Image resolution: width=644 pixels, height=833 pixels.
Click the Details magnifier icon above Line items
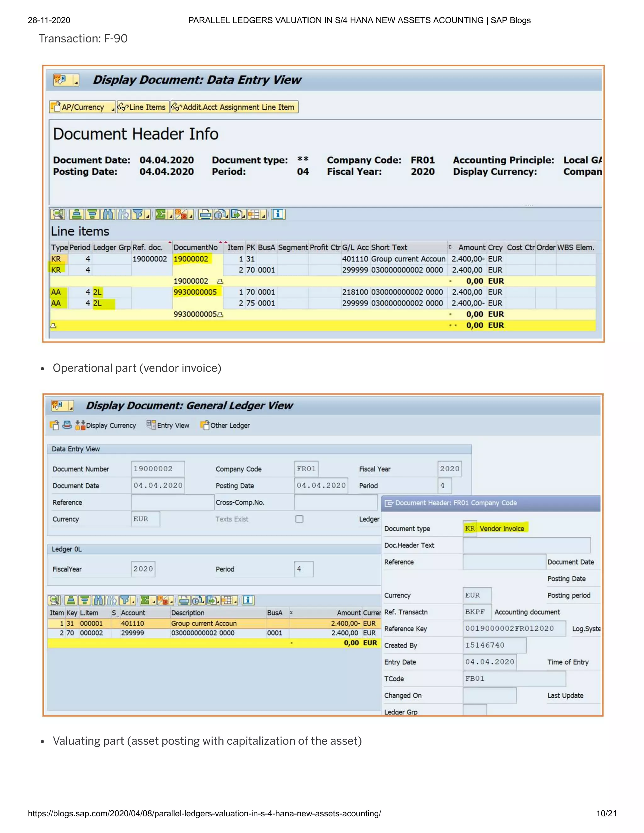point(58,214)
